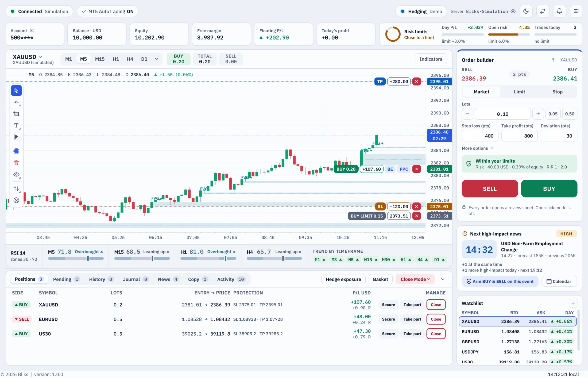588x378 pixels.
Task: Open the History tab
Action: pyautogui.click(x=101, y=279)
